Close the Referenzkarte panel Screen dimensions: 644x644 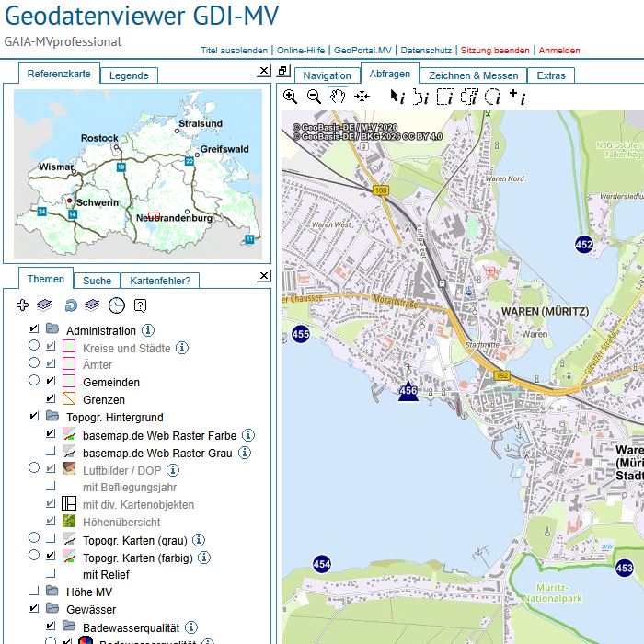click(264, 71)
